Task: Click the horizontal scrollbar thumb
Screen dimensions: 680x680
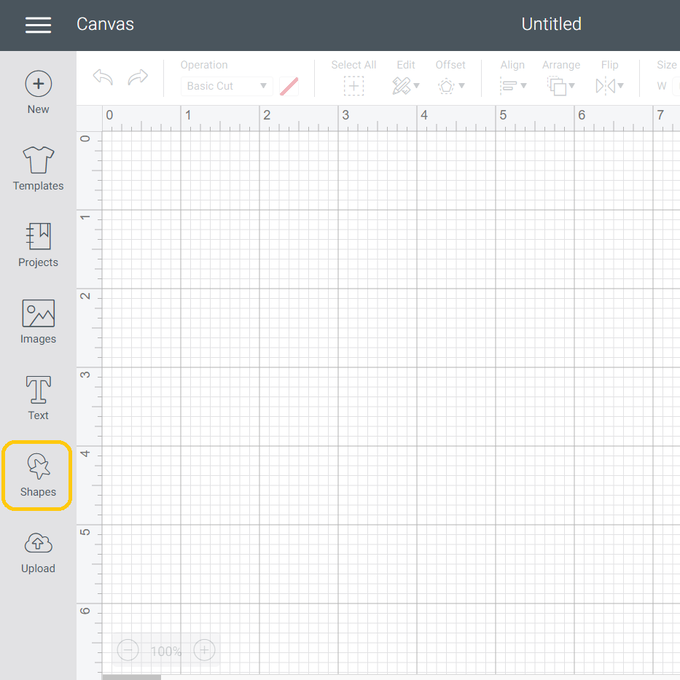Action: pos(131,677)
